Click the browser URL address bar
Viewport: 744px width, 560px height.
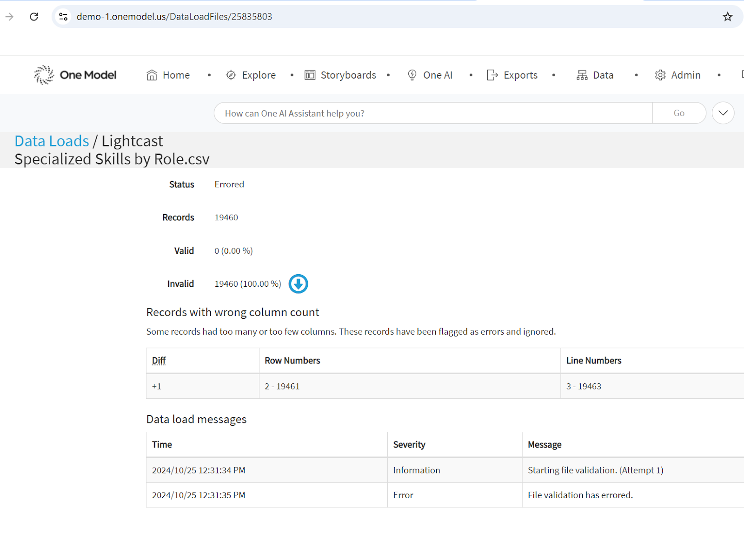point(372,17)
